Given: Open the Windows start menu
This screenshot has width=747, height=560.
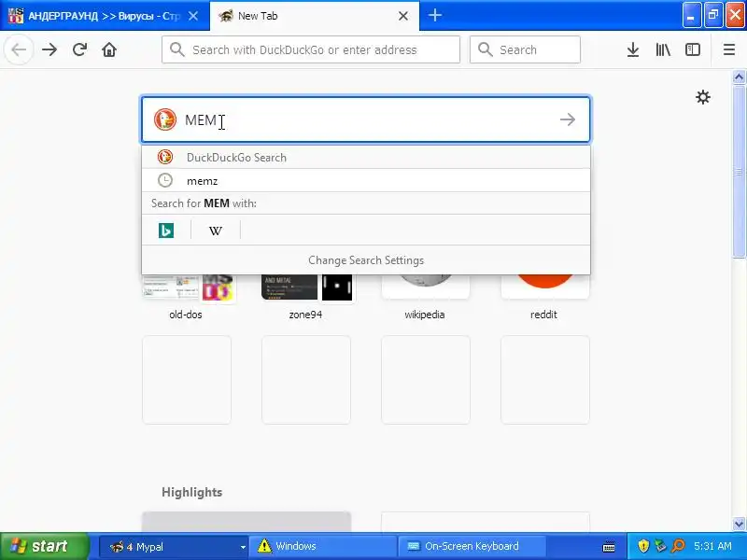Looking at the screenshot, I should click(x=45, y=546).
